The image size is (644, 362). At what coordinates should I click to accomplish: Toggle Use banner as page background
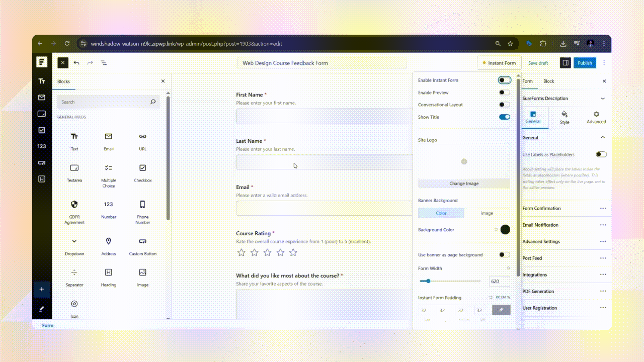[505, 255]
